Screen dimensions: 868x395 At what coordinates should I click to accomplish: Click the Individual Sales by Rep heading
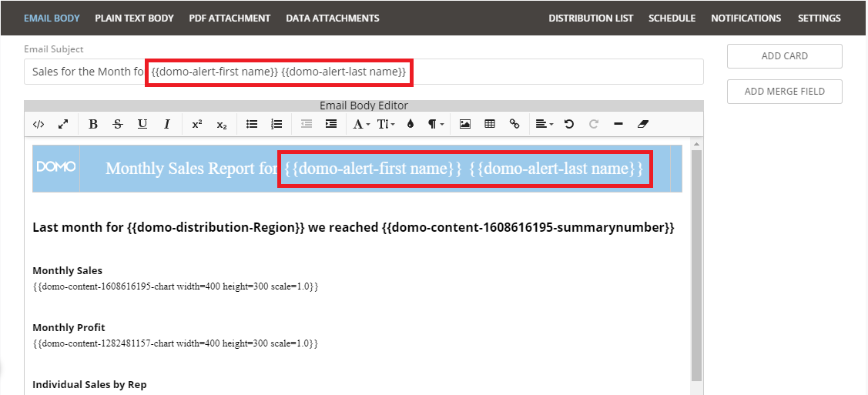tap(89, 384)
